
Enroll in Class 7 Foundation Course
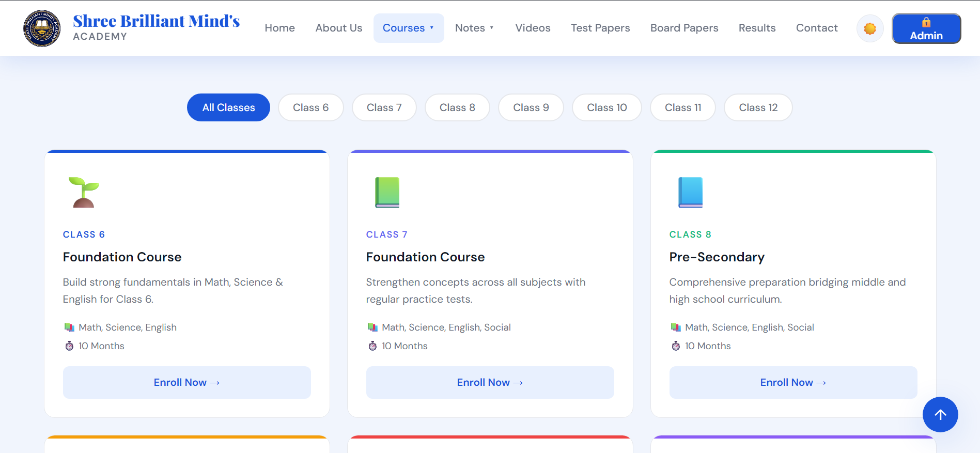490,382
